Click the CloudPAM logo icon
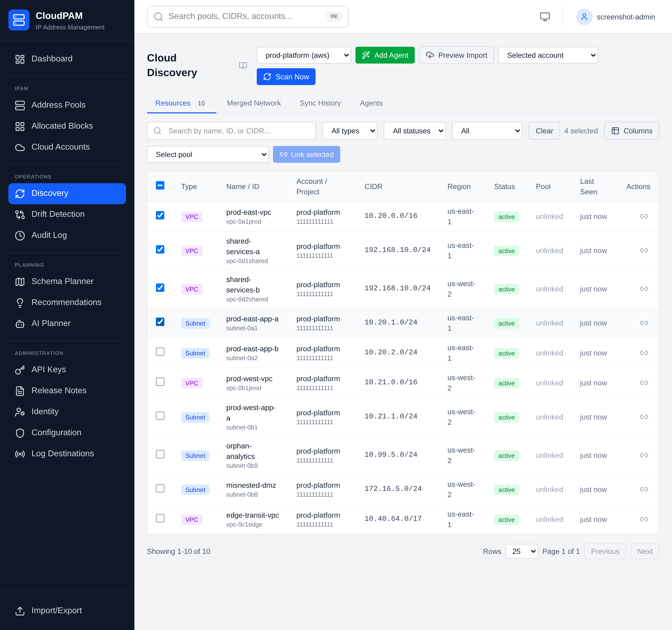The height and width of the screenshot is (630, 672). coord(19,20)
